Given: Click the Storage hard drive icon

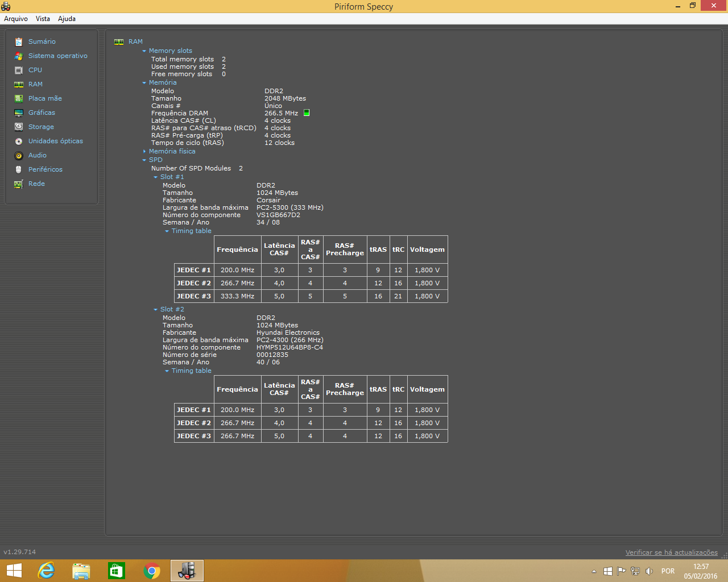Looking at the screenshot, I should click(x=19, y=127).
